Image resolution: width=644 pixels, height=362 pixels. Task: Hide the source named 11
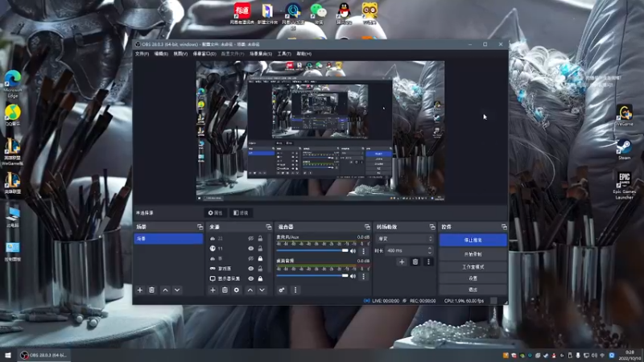pos(250,249)
